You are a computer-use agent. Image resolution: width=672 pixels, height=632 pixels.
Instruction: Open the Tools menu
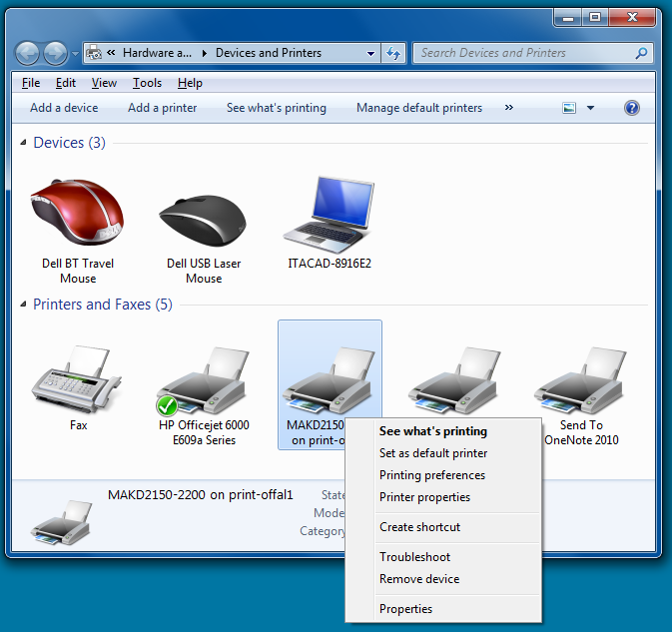click(x=147, y=83)
